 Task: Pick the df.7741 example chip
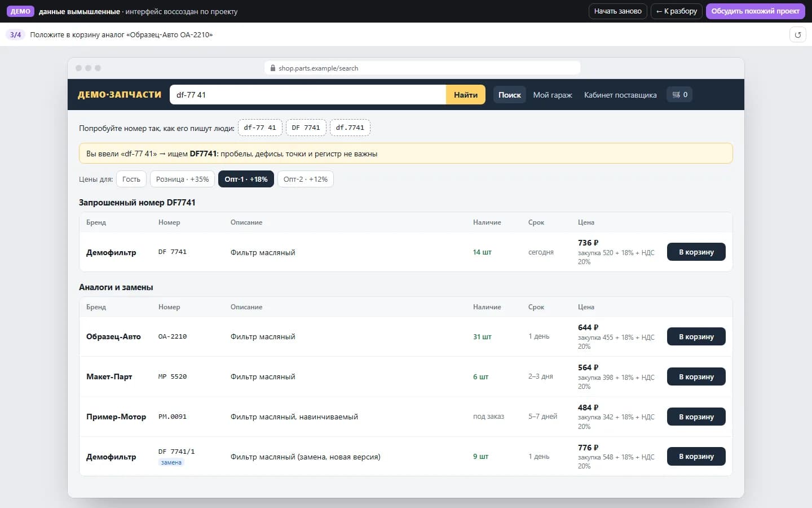point(350,128)
